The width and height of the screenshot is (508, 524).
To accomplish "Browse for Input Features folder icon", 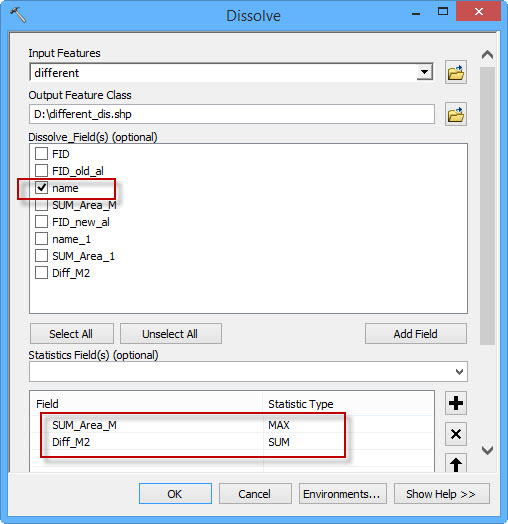I will (x=456, y=73).
